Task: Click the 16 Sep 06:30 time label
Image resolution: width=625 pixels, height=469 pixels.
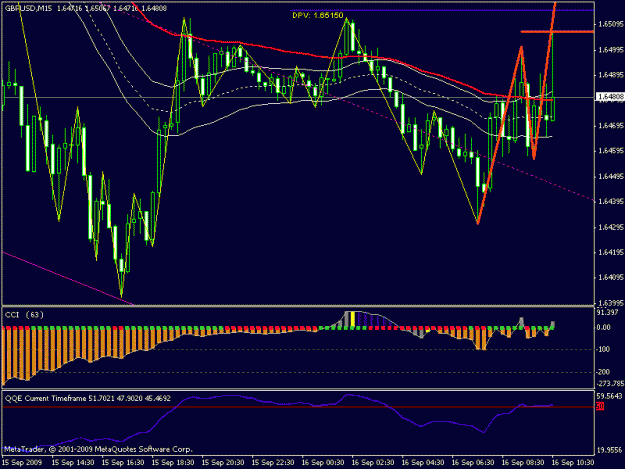Action: (473, 463)
